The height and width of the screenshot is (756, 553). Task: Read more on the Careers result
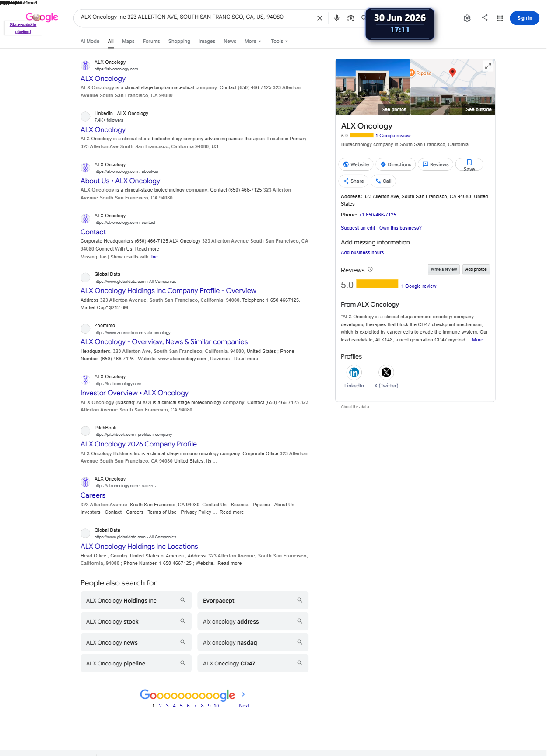click(231, 512)
